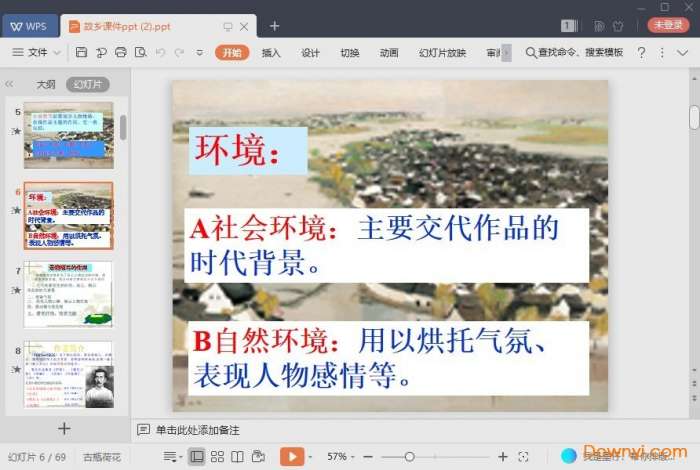Click the skin shirt icon in title bar

[x=618, y=26]
